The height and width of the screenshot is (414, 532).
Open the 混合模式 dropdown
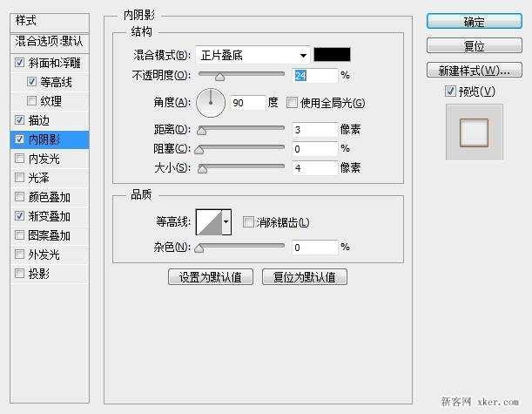coord(252,55)
